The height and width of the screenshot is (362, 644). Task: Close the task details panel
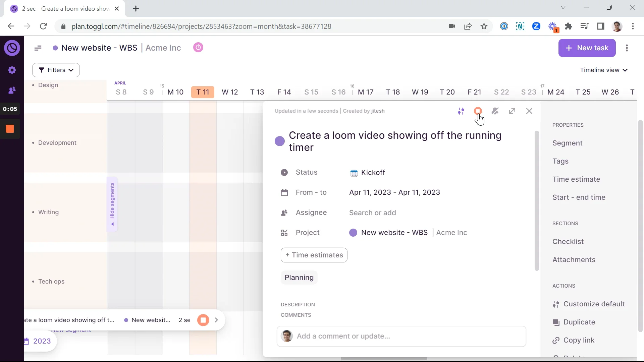click(x=529, y=111)
